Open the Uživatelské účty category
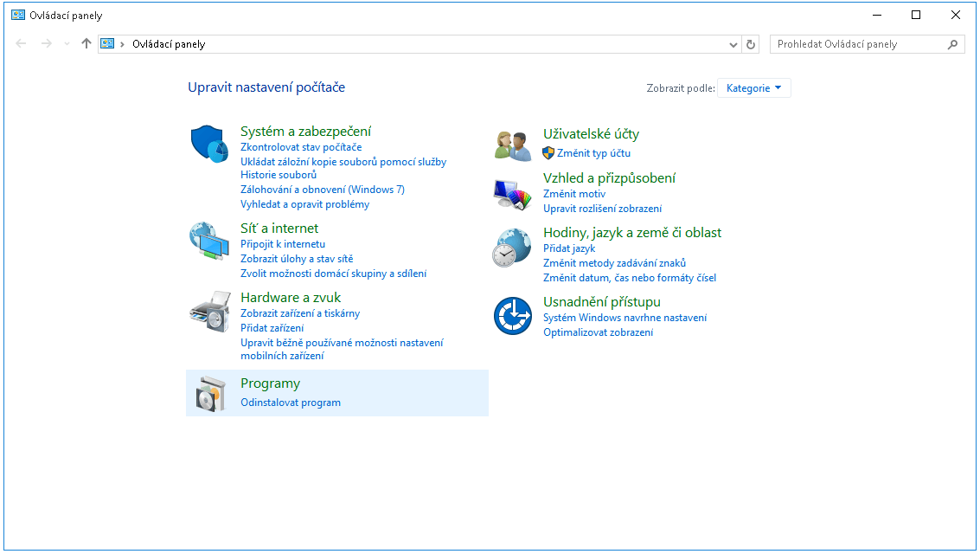The image size is (980, 554). [592, 134]
